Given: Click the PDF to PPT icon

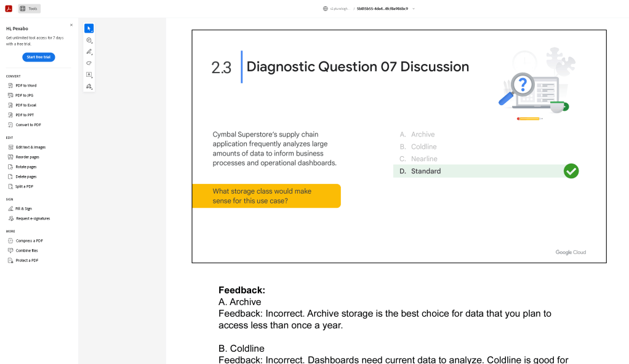Looking at the screenshot, I should tap(10, 115).
